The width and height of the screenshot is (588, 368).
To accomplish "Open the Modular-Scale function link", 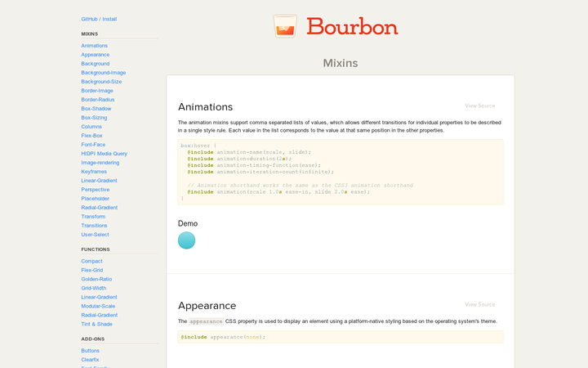I will [98, 306].
